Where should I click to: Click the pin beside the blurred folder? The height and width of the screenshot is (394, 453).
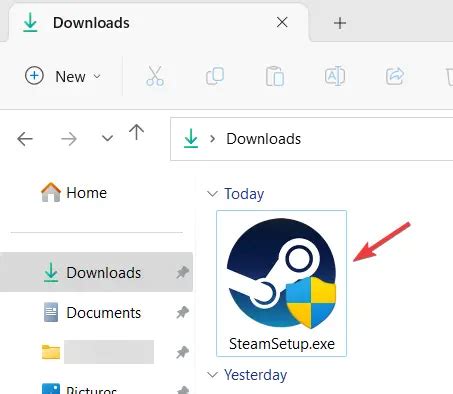[182, 352]
